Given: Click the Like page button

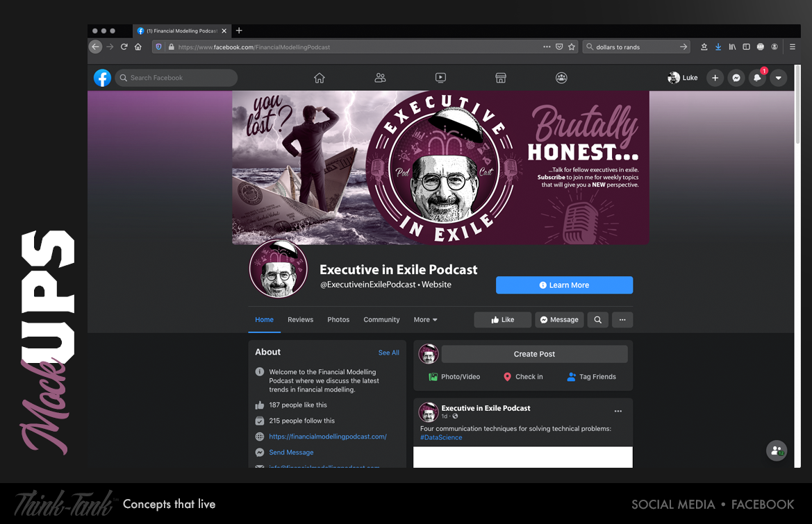Looking at the screenshot, I should 502,320.
